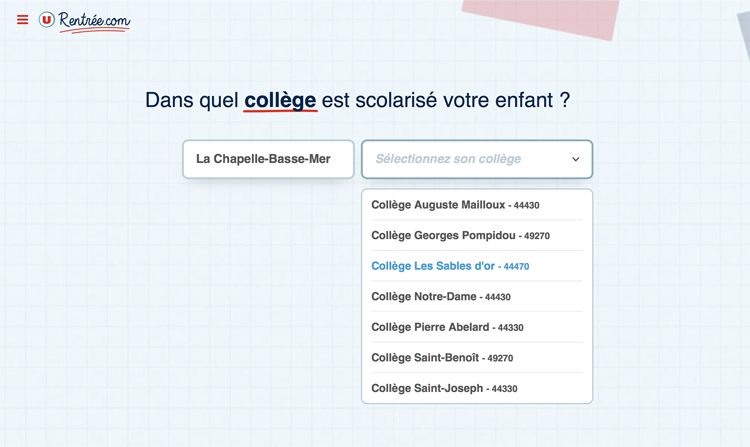Click the heading about your child's school
The width and height of the screenshot is (750, 447).
[358, 100]
